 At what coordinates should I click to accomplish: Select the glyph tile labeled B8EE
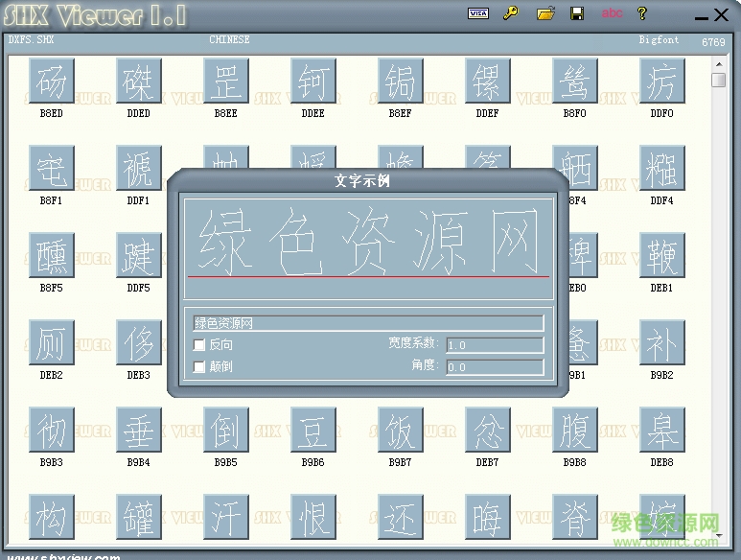(x=226, y=81)
